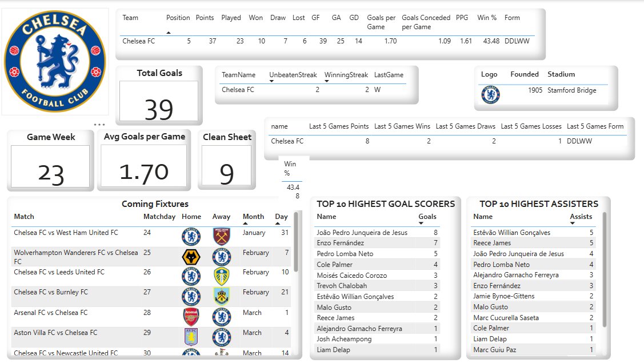Select the Arsenal FC vs Chelsea FC row
The width and height of the screenshot is (644, 363).
[151, 317]
